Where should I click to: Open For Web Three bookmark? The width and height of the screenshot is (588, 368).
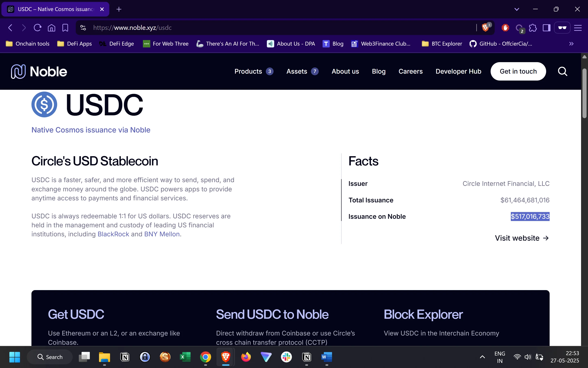click(x=166, y=44)
